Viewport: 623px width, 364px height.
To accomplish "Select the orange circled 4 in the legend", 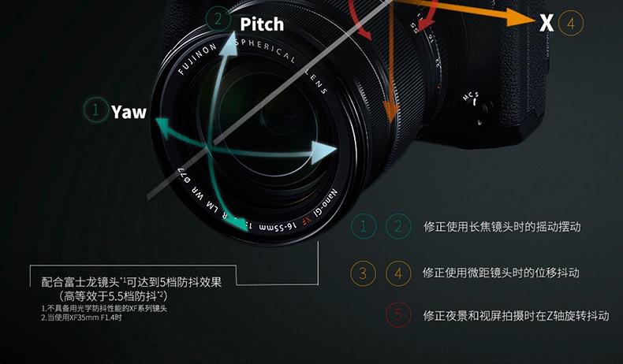I will (x=398, y=273).
